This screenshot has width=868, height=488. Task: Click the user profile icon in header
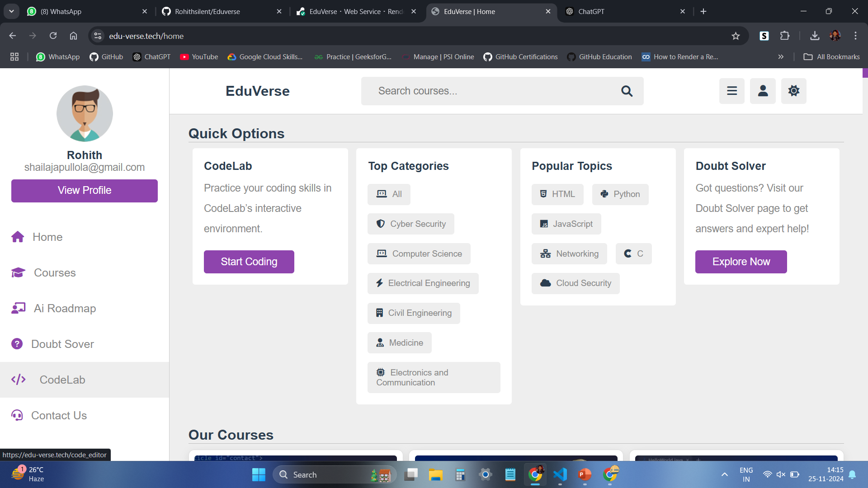pyautogui.click(x=762, y=91)
